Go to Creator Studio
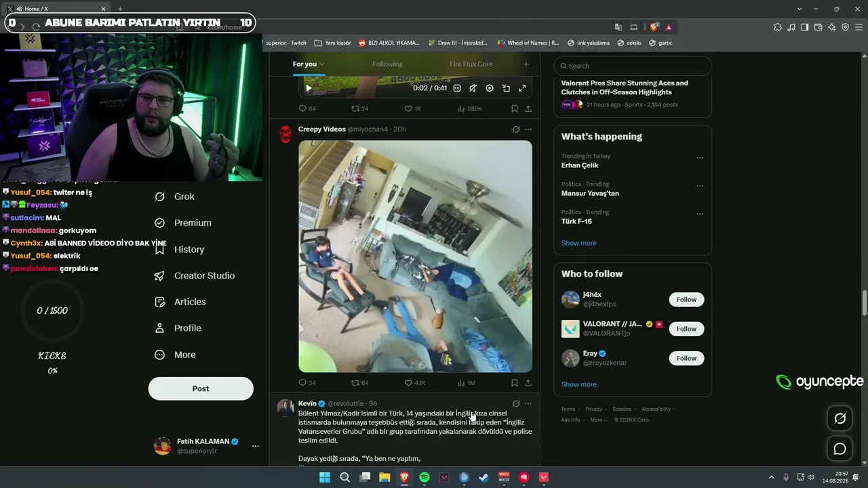Viewport: 868px width, 488px height. point(195,276)
